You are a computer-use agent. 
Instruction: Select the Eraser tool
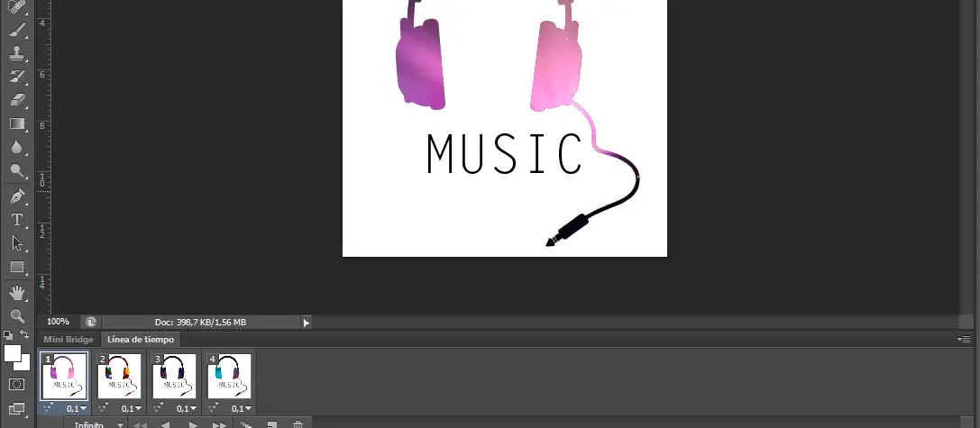pos(17,100)
